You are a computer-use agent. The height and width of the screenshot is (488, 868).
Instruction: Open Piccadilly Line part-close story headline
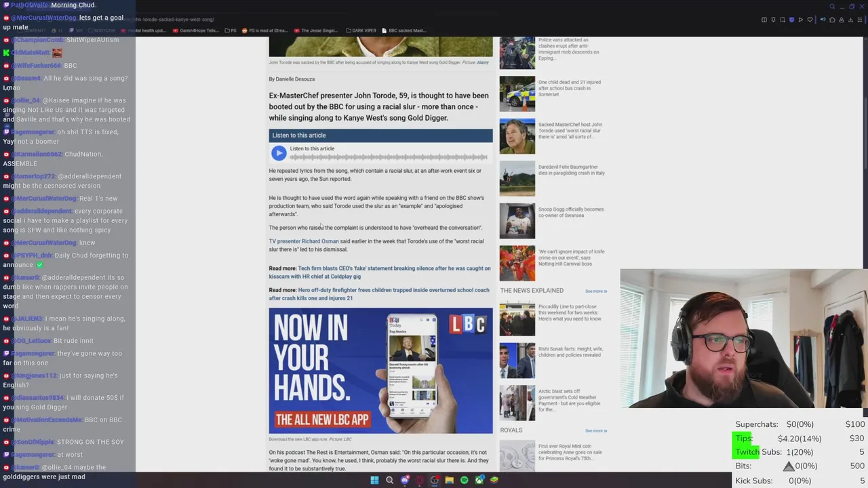click(x=570, y=312)
